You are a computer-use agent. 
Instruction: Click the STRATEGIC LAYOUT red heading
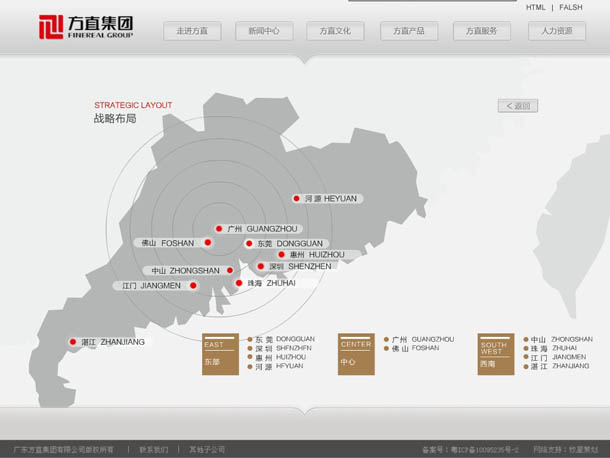coord(133,105)
